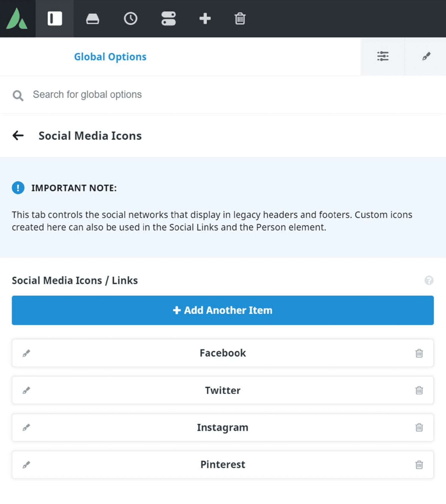Image resolution: width=446 pixels, height=504 pixels.
Task: Expand the Facebook row
Action: [x=223, y=353]
